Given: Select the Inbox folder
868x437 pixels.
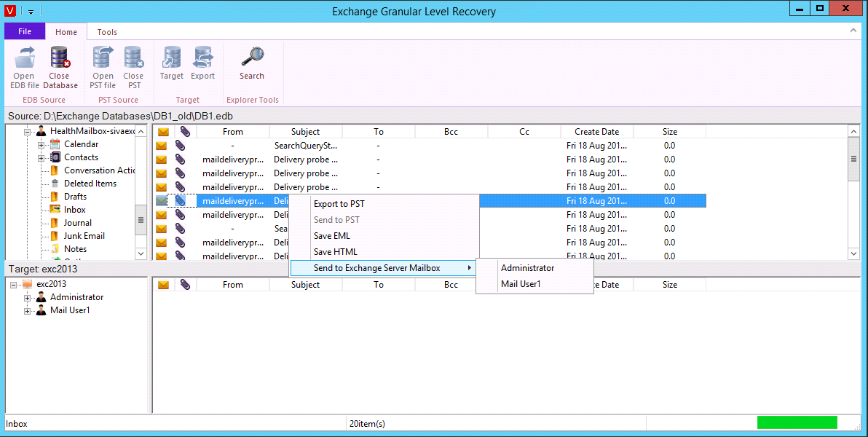Looking at the screenshot, I should coord(75,210).
